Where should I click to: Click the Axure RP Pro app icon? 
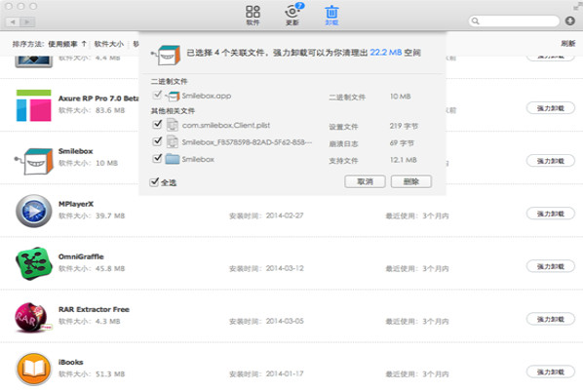(x=33, y=105)
